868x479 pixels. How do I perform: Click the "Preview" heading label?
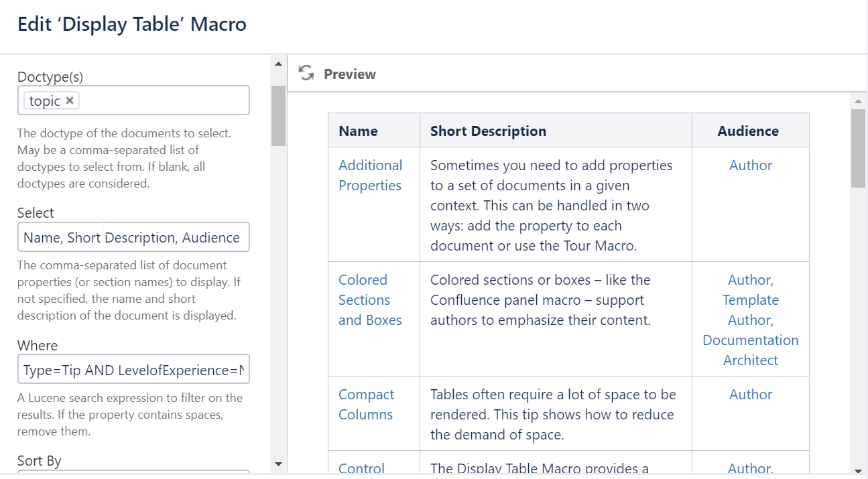pyautogui.click(x=349, y=74)
